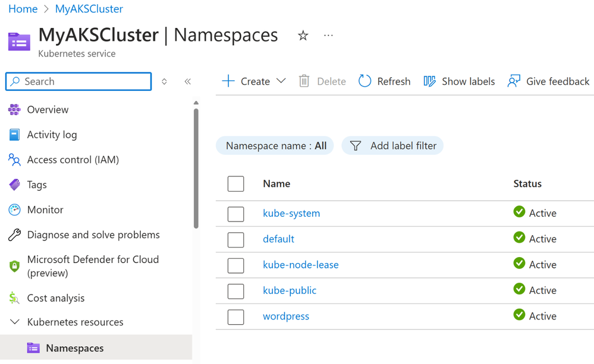Click the sidebar vertical scrollbar
The image size is (594, 364).
pyautogui.click(x=196, y=169)
